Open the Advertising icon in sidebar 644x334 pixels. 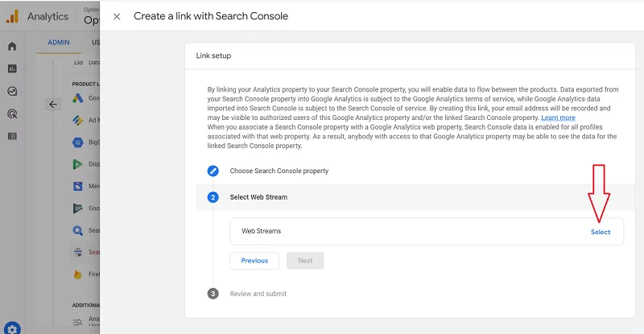point(12,114)
